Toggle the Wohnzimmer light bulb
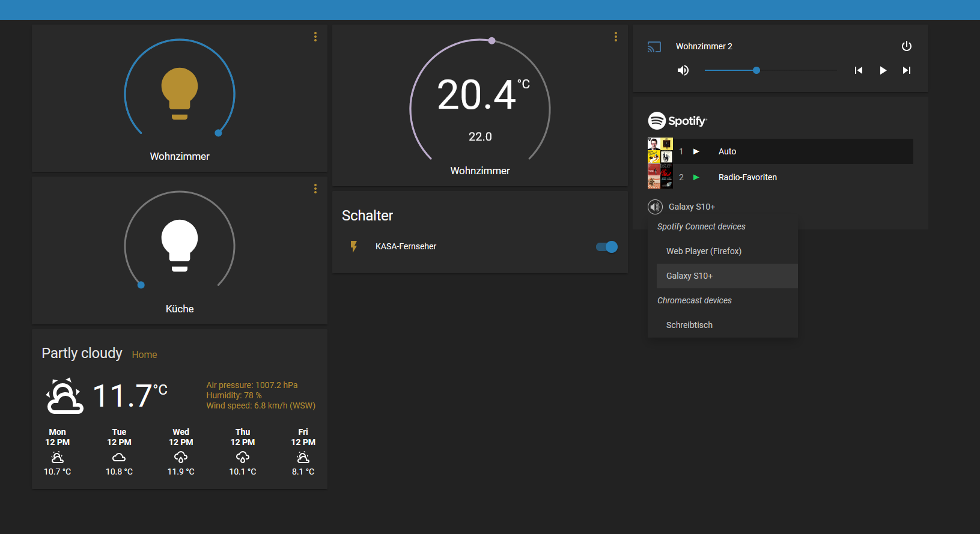This screenshot has width=980, height=534. 179,93
